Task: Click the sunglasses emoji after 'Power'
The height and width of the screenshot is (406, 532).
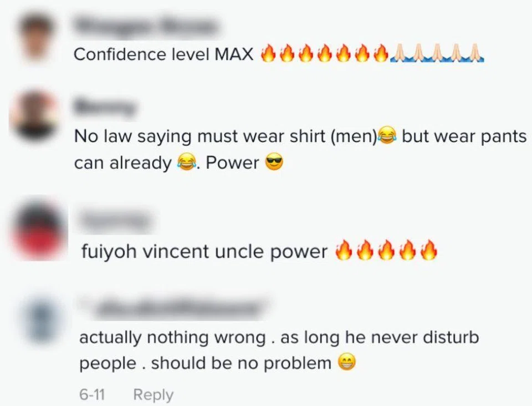Action: click(x=274, y=163)
